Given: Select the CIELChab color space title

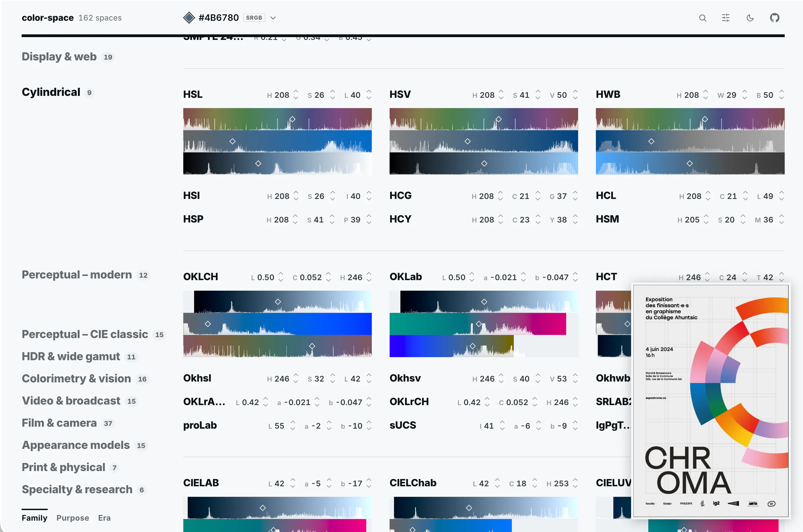Looking at the screenshot, I should 413,483.
